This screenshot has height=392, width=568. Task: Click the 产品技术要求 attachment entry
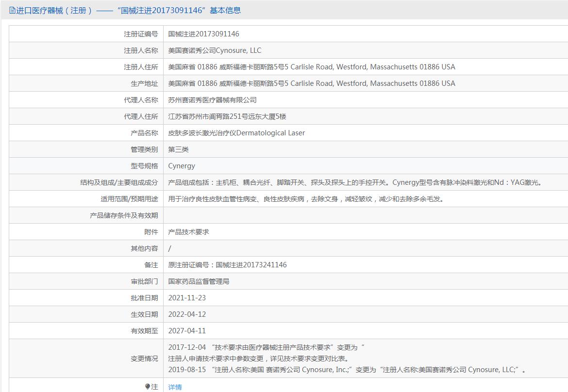click(188, 232)
